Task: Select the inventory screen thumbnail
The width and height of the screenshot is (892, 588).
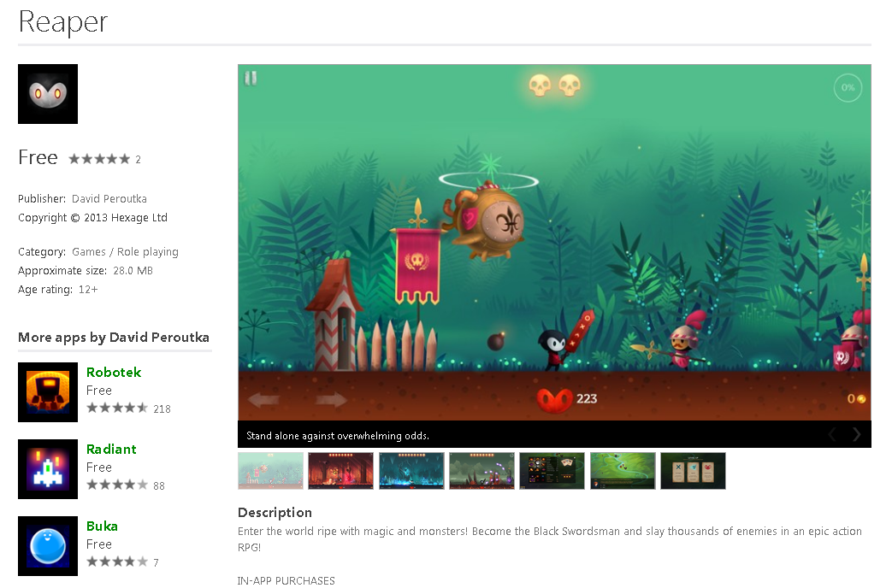Action: pos(552,471)
